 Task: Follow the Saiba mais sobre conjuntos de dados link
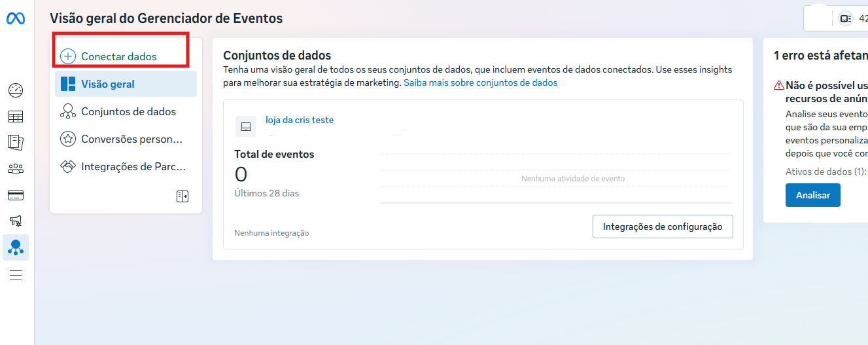pyautogui.click(x=480, y=82)
